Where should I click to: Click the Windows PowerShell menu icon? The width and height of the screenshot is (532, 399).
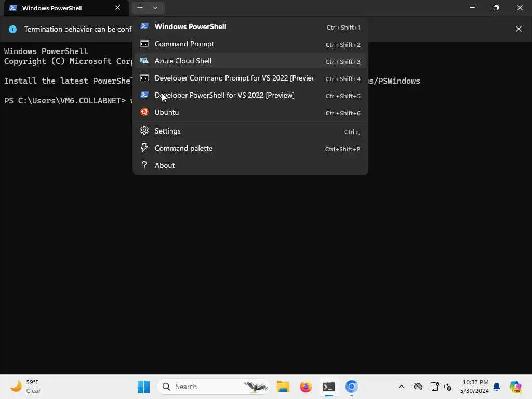pyautogui.click(x=144, y=26)
